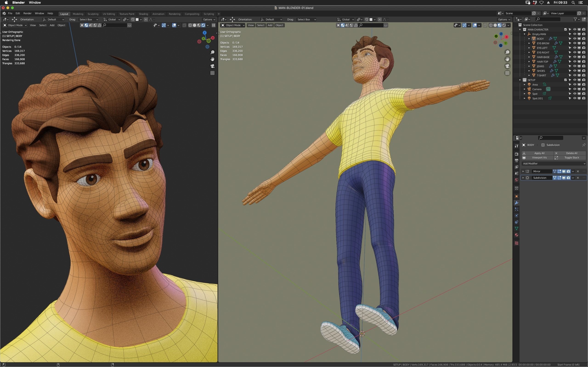Hide the JEANS object with its eye icon

pos(575,66)
